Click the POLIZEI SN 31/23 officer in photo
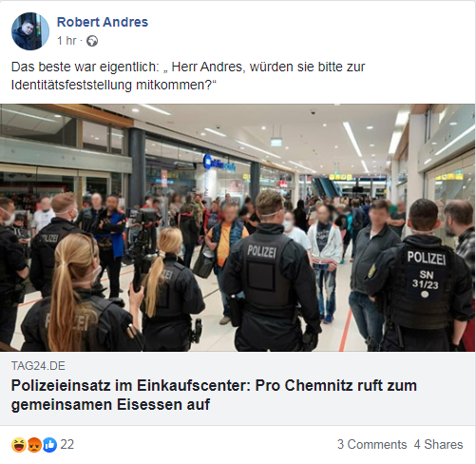Screen dimensions: 476x464 click(422, 276)
